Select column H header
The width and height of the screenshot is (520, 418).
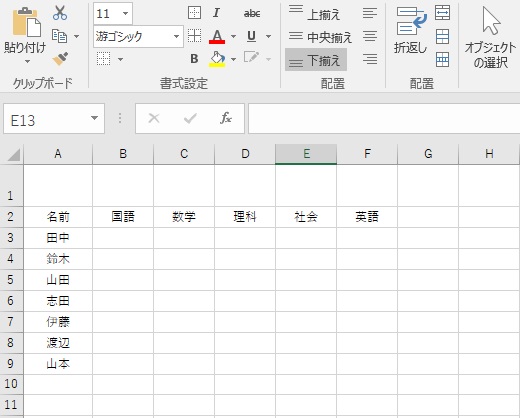[x=489, y=154]
